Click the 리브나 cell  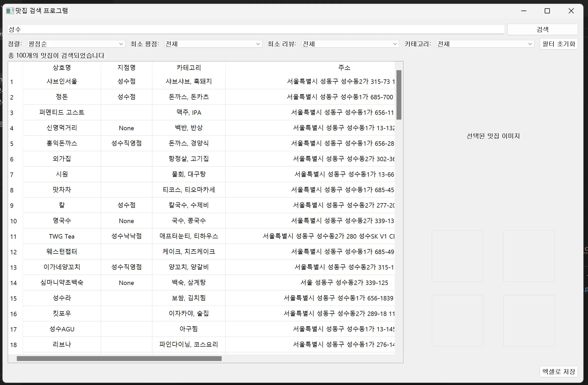(62, 345)
